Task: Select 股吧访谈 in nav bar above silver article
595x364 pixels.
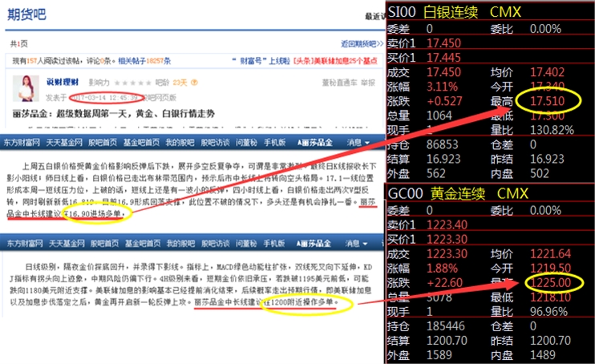Action: pos(215,143)
